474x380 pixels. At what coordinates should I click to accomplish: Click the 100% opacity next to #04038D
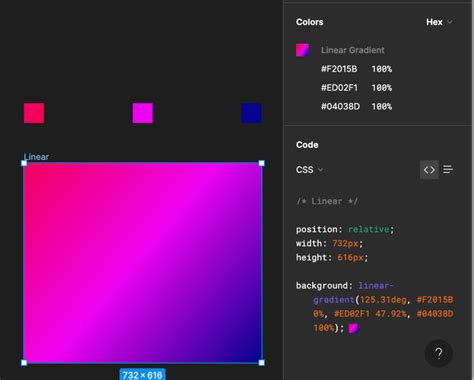click(382, 107)
